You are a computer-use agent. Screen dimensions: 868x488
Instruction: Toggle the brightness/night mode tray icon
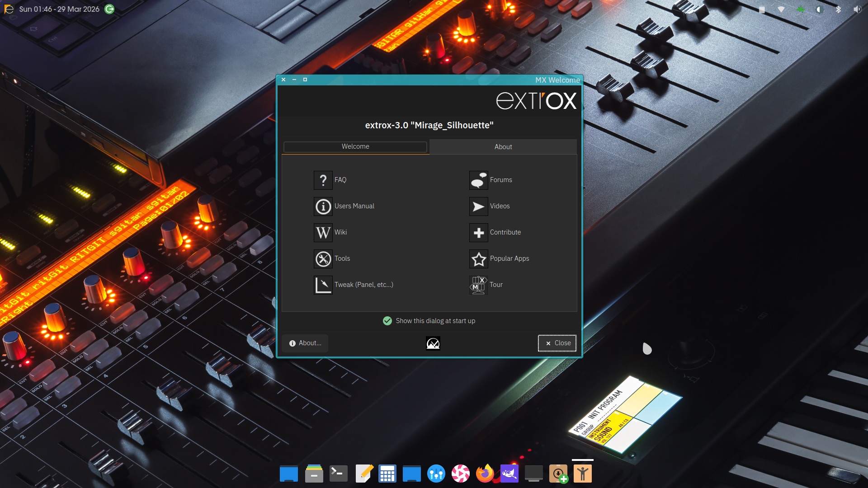pyautogui.click(x=819, y=9)
